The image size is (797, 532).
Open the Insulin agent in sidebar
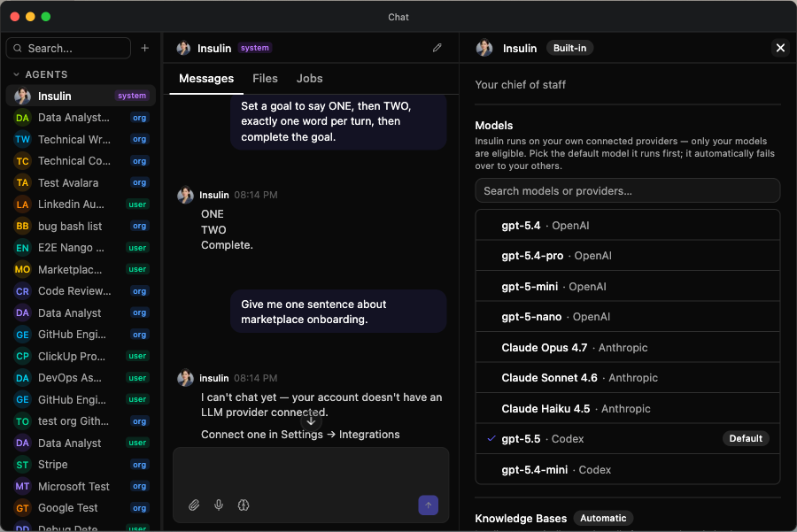[x=81, y=96]
